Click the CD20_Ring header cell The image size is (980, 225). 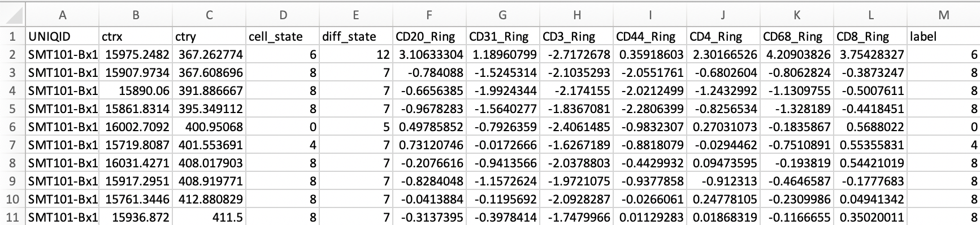point(430,37)
